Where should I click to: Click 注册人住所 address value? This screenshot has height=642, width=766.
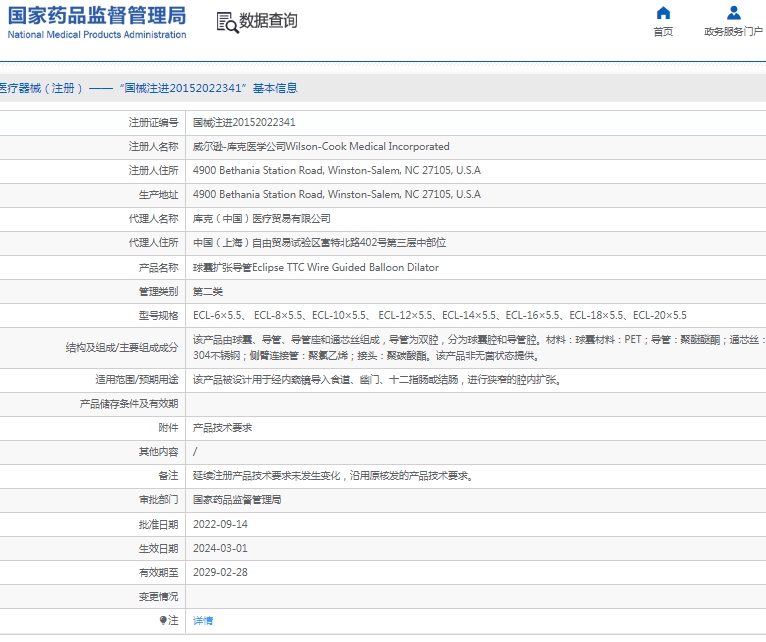click(x=337, y=171)
